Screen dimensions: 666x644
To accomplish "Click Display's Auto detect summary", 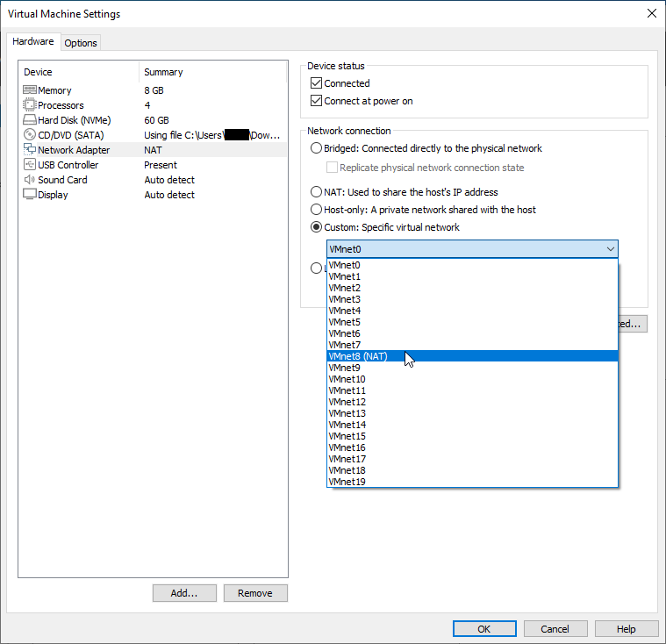I will [x=169, y=194].
